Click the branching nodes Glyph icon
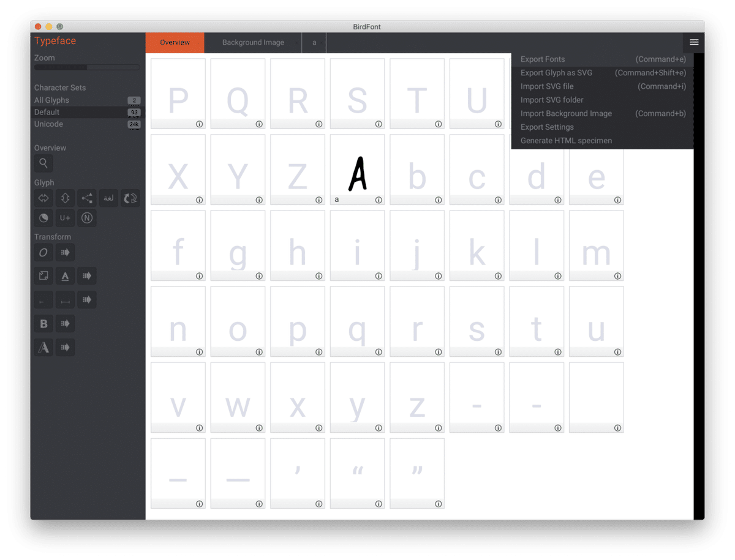Viewport: 735px width, 560px height. 87,198
